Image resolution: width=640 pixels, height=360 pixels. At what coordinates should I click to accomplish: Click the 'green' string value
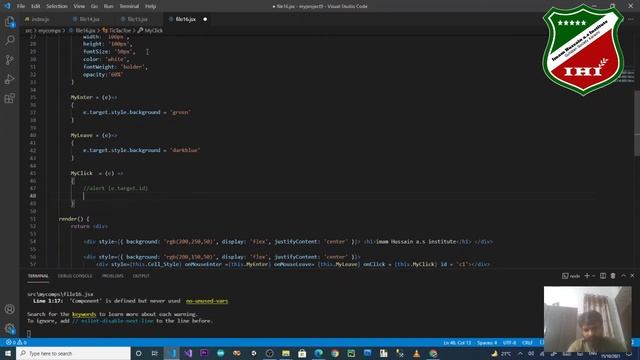[x=180, y=112]
